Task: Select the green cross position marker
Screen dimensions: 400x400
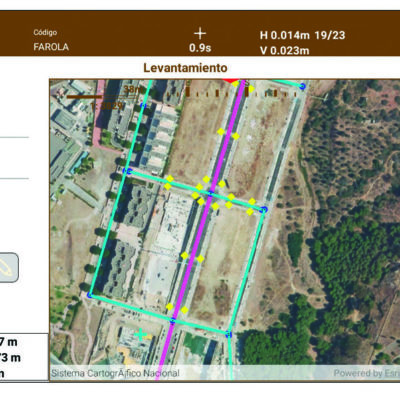Action: pos(141,334)
